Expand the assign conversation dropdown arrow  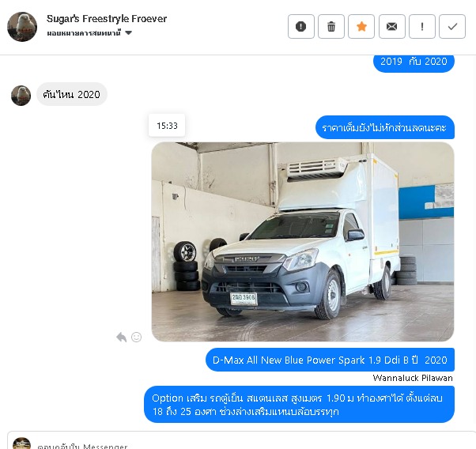pyautogui.click(x=129, y=32)
